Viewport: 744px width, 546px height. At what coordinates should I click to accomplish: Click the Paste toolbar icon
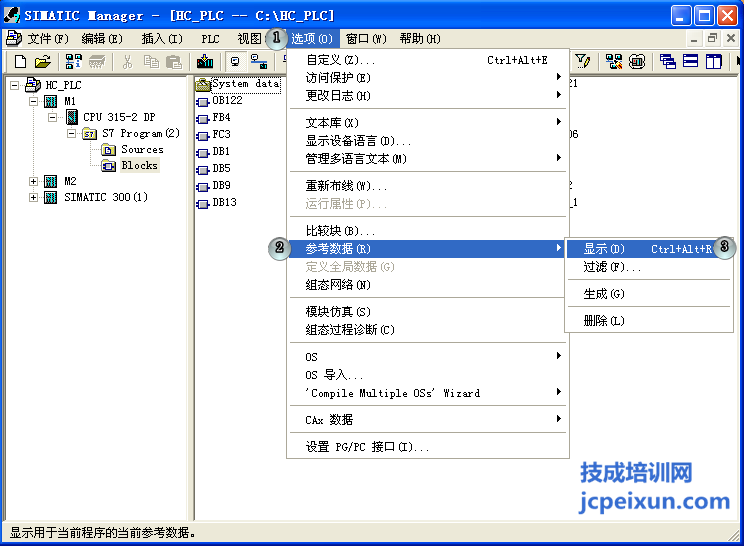pyautogui.click(x=174, y=62)
